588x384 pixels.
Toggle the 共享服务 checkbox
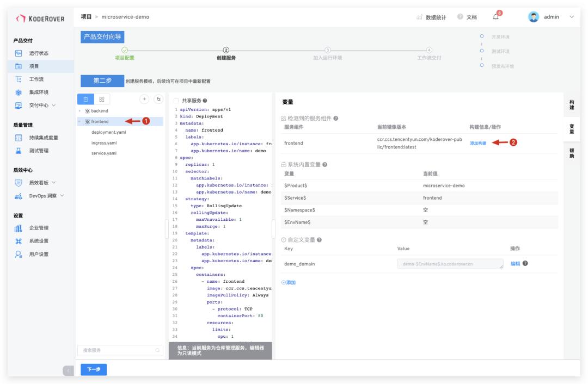click(176, 101)
